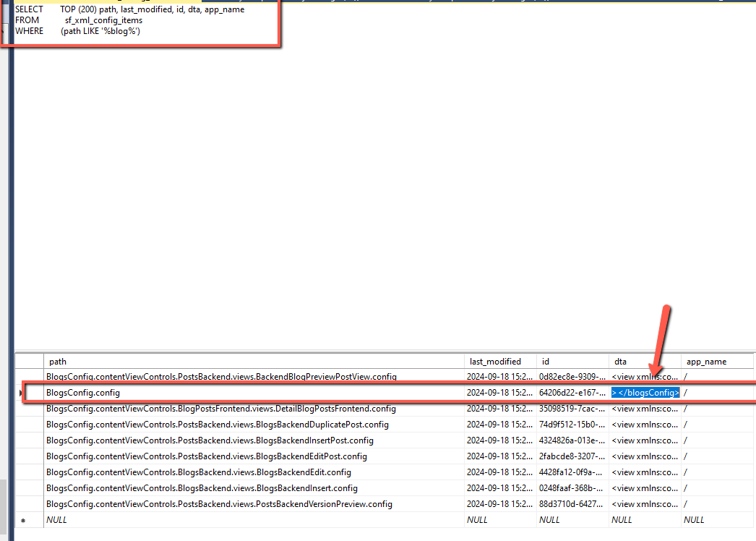Click the last_modified cell of the BlogsConfig.config row
This screenshot has width=756, height=541.
tap(500, 393)
